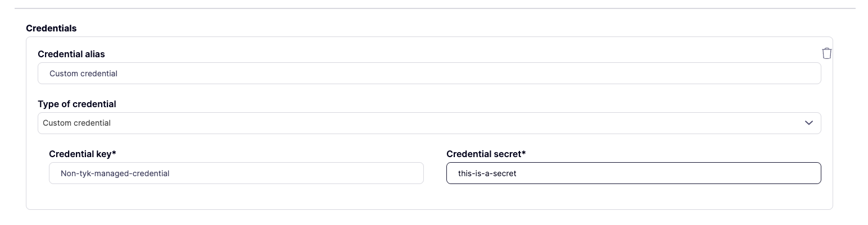Screen dimensions: 868x225
Task: Click the Credentials section heading
Action: pyautogui.click(x=51, y=28)
